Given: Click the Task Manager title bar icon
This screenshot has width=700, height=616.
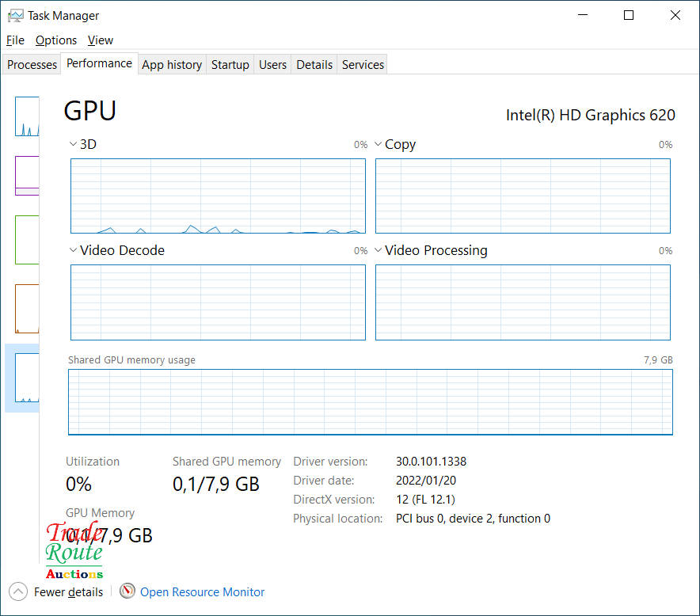Looking at the screenshot, I should point(15,15).
